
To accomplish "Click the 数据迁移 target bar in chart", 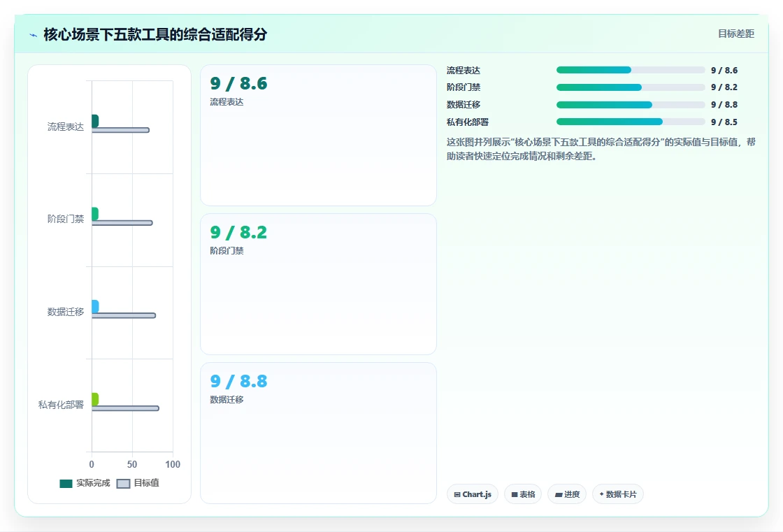I will tap(124, 316).
